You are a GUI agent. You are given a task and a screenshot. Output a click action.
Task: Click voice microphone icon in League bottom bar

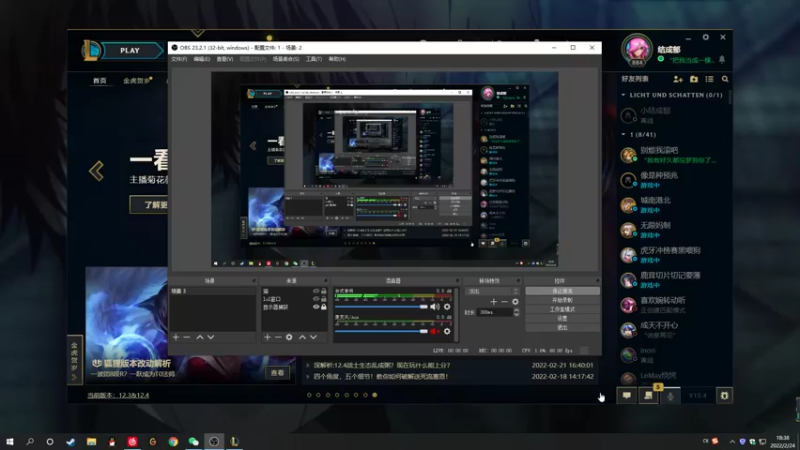(670, 395)
